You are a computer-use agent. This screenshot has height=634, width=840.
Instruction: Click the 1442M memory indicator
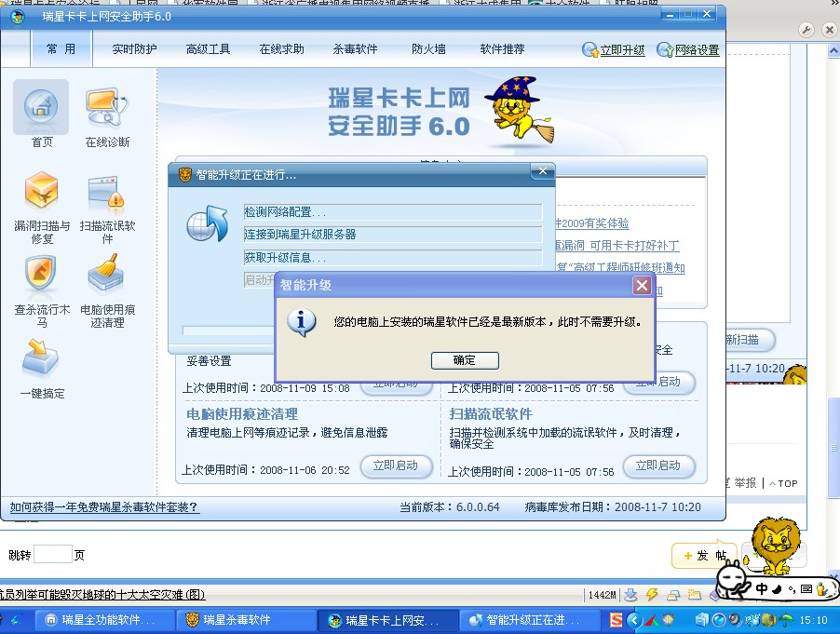tap(602, 595)
